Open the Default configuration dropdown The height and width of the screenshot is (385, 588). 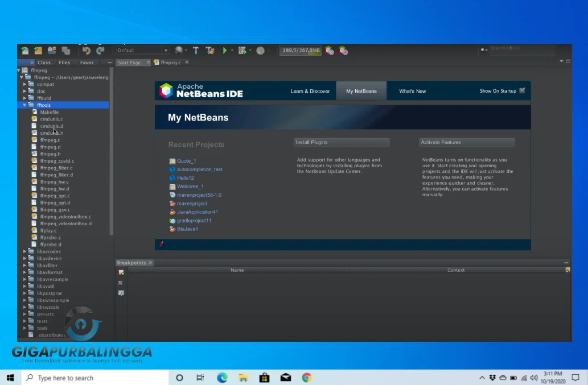click(166, 50)
